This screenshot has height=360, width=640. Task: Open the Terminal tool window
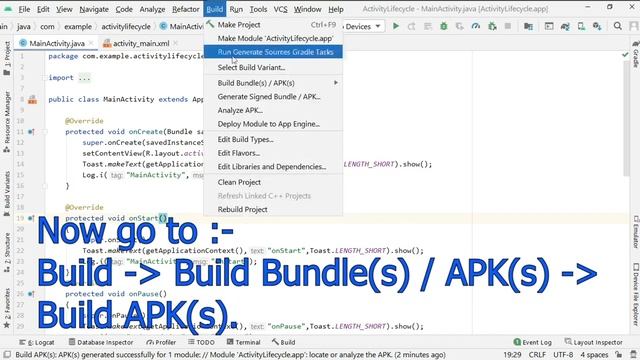pos(243,342)
